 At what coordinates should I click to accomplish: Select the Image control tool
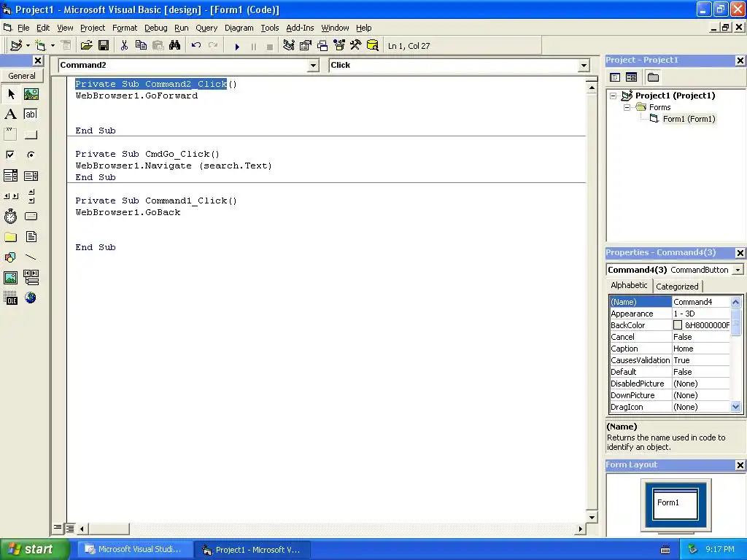click(x=10, y=278)
